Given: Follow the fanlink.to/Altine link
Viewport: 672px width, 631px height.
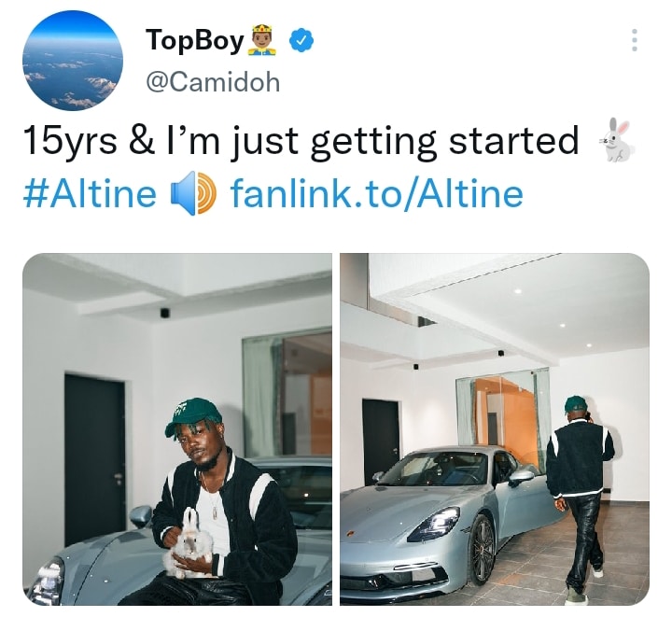Looking at the screenshot, I should click(377, 194).
